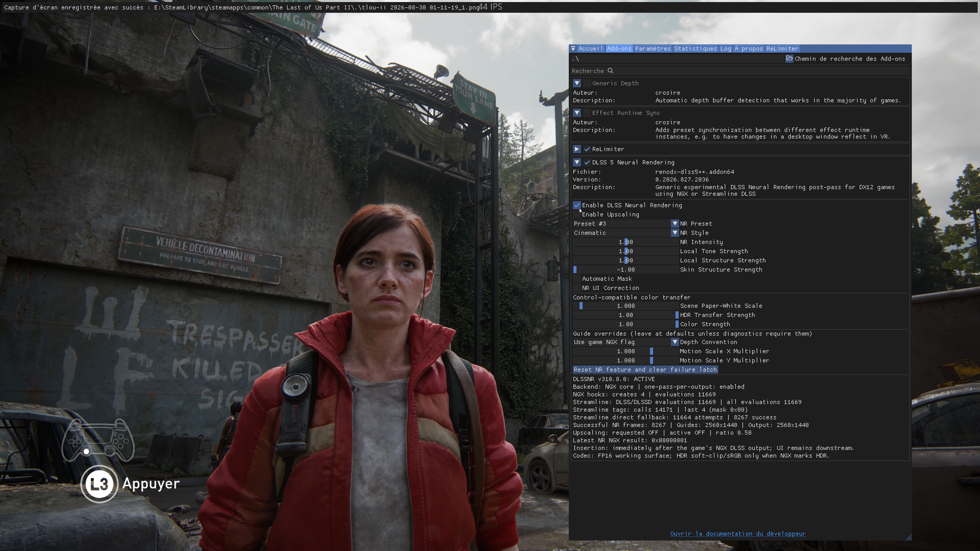Screen dimensions: 980x551
Task: Click the "Streamline: DLSS/DLSSD evaluations 11669" line
Action: coord(687,402)
